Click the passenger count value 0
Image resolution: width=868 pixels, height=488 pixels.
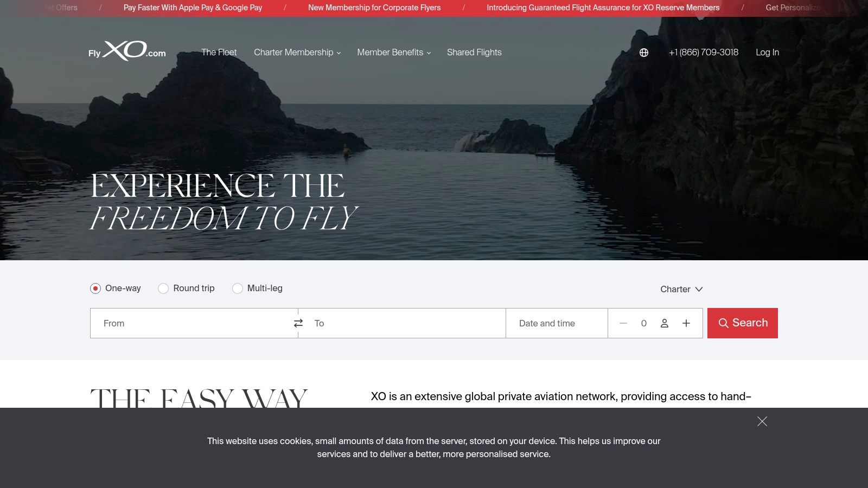644,323
